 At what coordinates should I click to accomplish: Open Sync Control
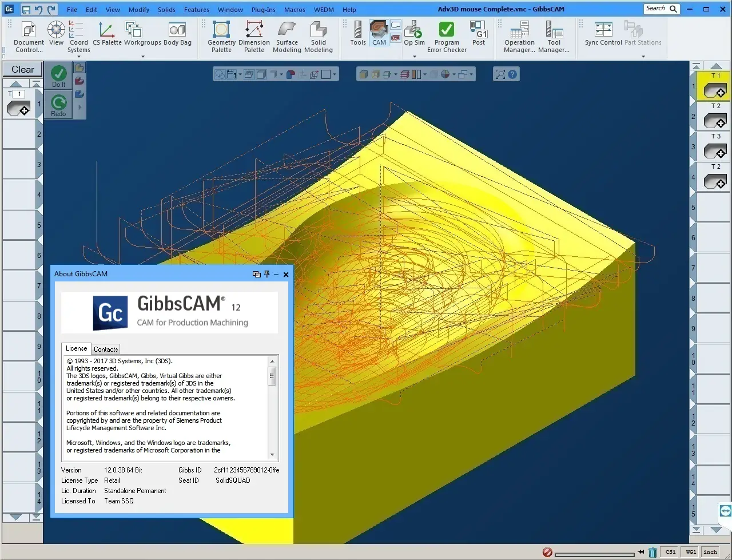pyautogui.click(x=603, y=33)
